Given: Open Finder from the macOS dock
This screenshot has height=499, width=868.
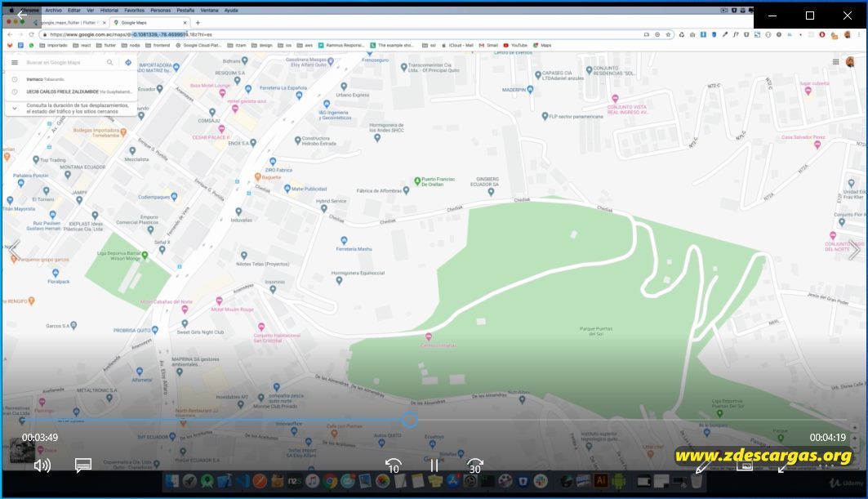Looking at the screenshot, I should point(172,481).
